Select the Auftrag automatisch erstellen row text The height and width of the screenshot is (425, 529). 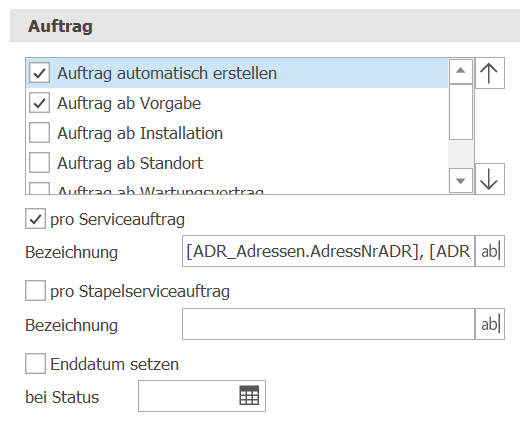click(x=167, y=73)
